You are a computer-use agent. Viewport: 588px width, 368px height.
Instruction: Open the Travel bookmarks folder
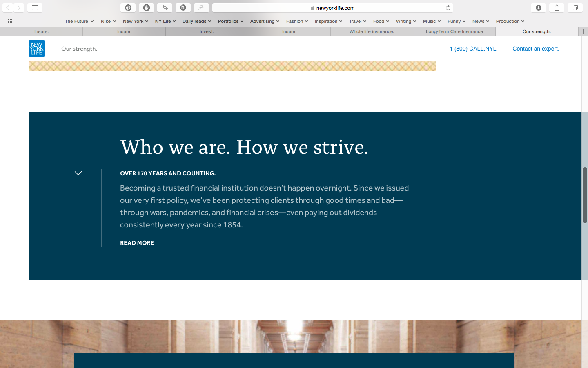358,21
